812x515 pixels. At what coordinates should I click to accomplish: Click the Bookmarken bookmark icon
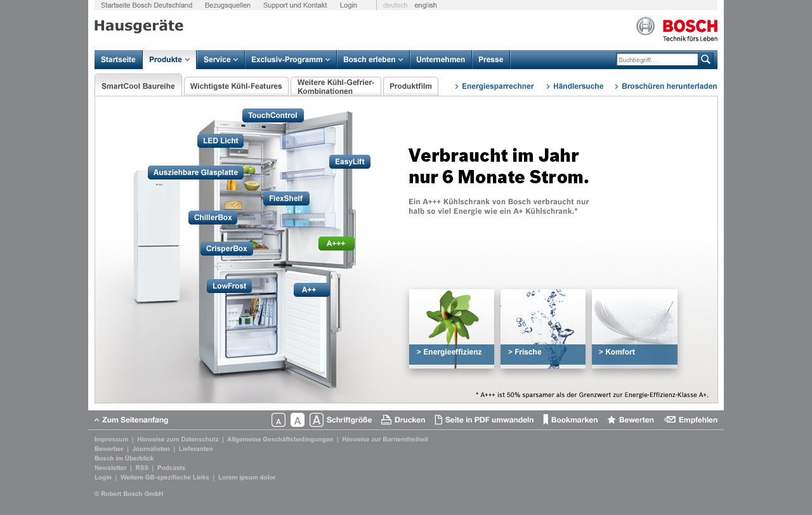point(546,419)
